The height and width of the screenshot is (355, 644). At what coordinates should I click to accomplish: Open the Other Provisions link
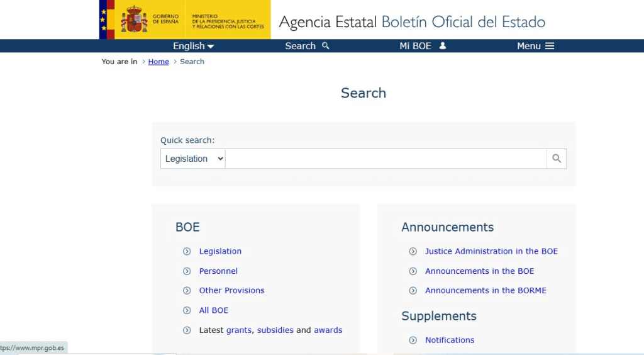(x=231, y=291)
